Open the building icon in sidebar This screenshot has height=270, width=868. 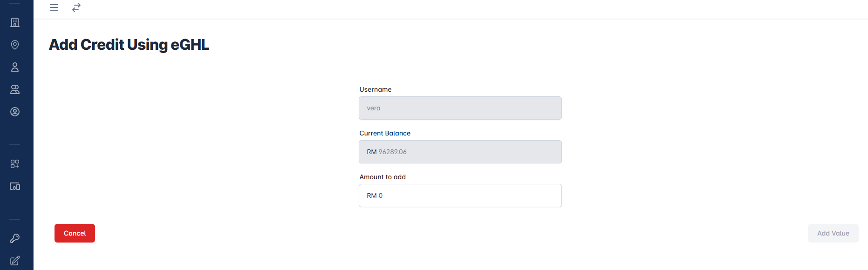pyautogui.click(x=15, y=22)
